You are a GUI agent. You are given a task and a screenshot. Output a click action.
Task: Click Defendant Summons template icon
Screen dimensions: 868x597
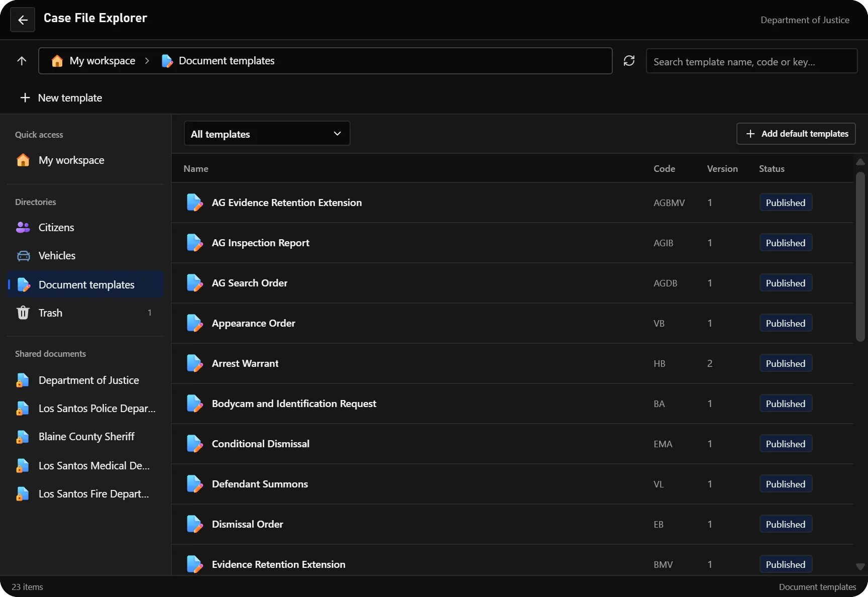[194, 484]
